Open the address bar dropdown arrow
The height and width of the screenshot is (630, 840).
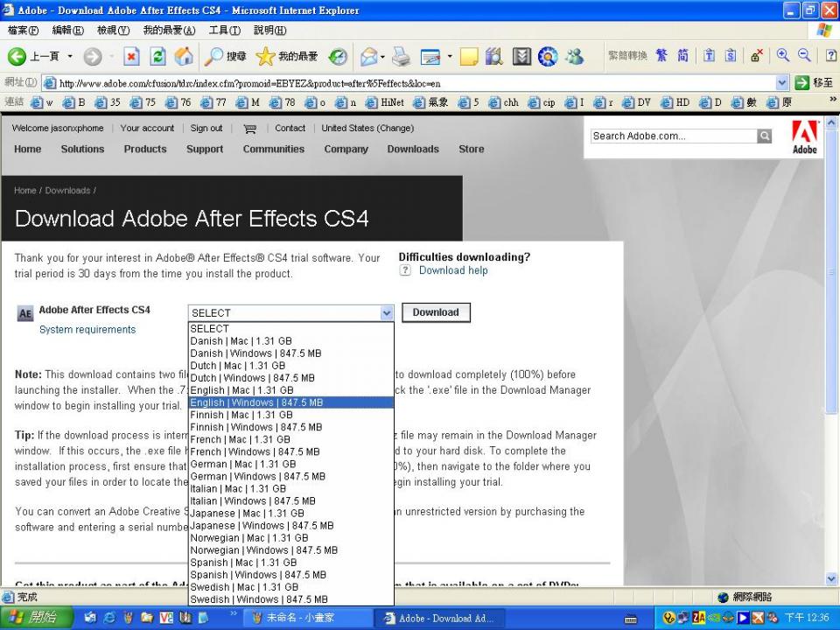click(781, 83)
